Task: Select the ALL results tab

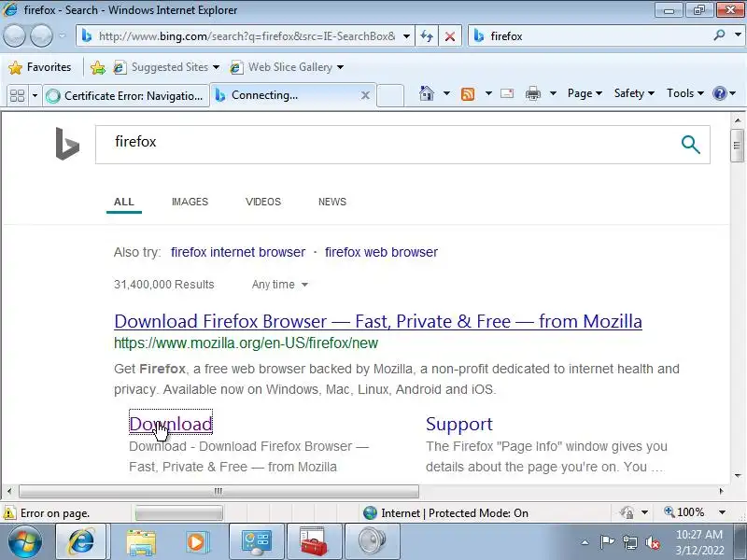Action: [124, 202]
